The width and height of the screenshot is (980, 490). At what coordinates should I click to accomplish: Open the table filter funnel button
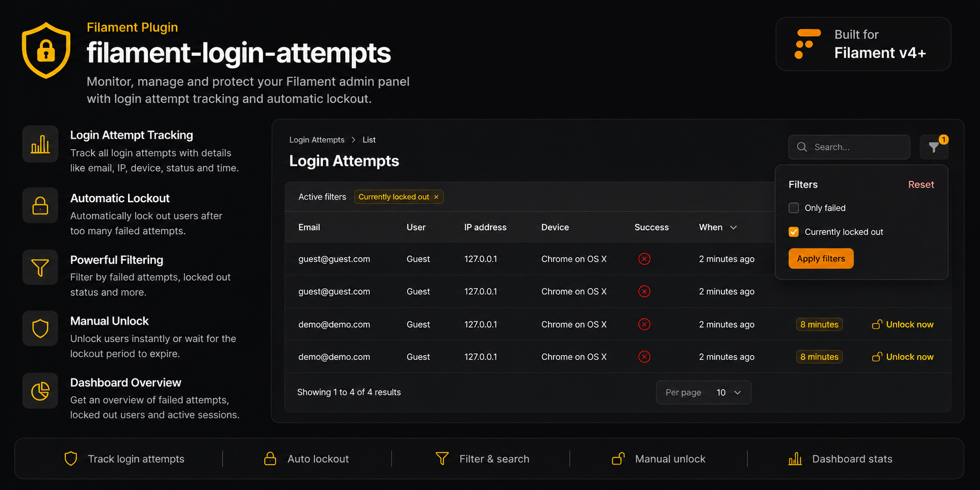pos(934,147)
